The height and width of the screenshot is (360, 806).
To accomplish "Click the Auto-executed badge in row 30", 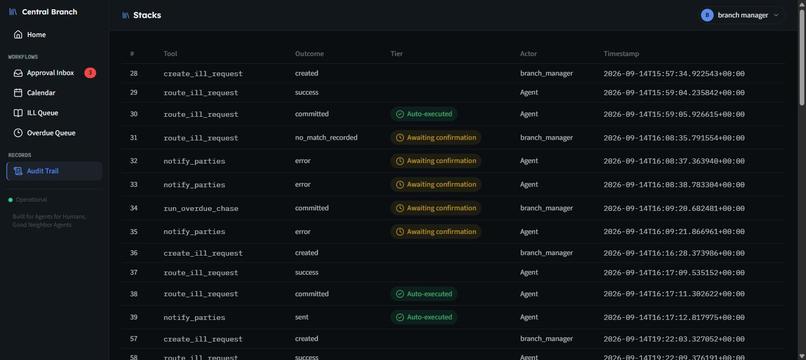I will (424, 114).
